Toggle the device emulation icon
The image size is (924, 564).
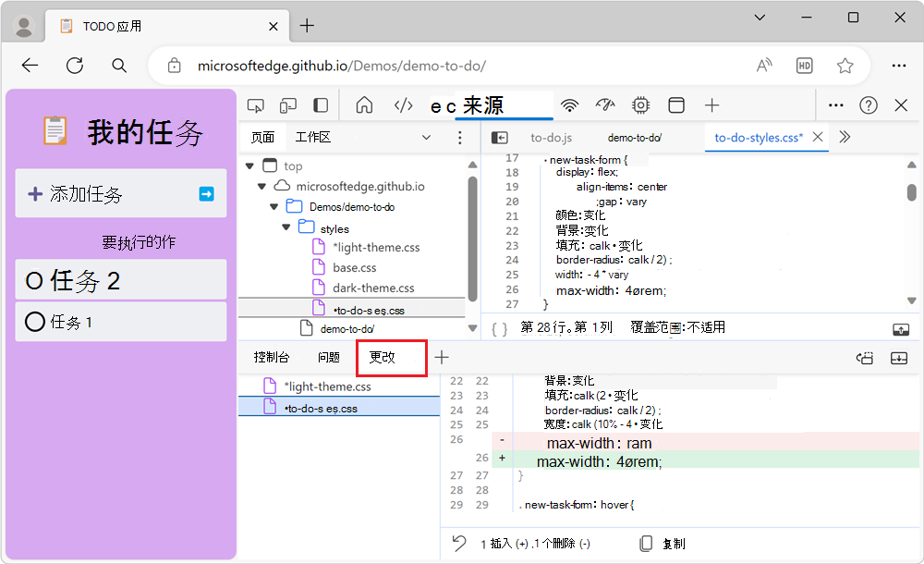[288, 104]
